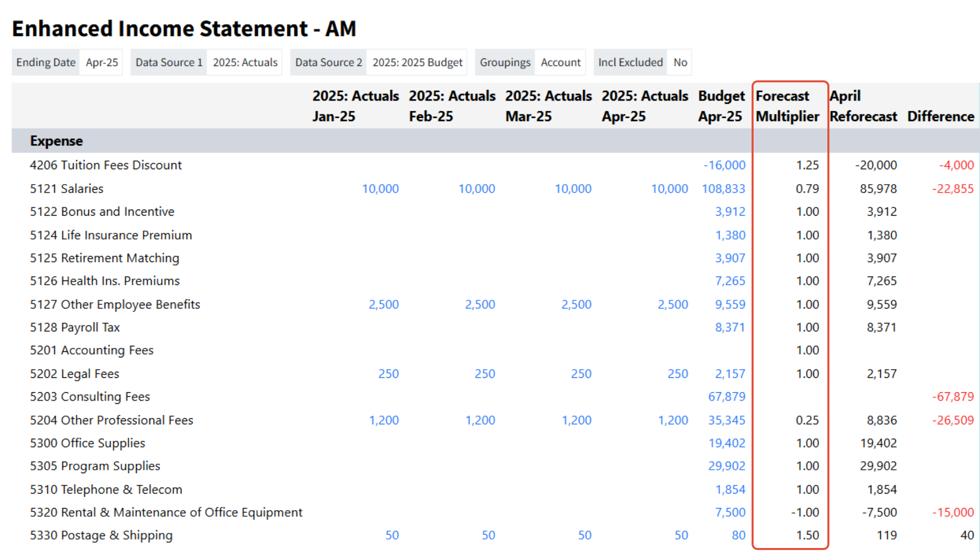
Task: Open the Ending Date Apr-25 filter
Action: (x=101, y=62)
